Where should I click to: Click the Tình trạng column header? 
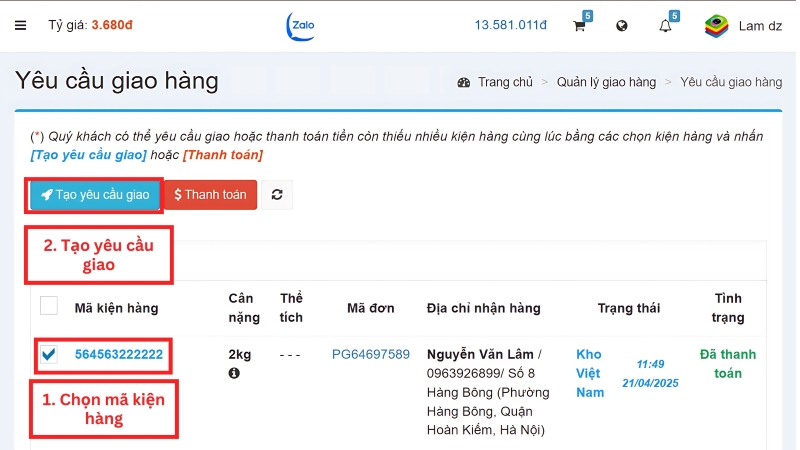coord(728,308)
